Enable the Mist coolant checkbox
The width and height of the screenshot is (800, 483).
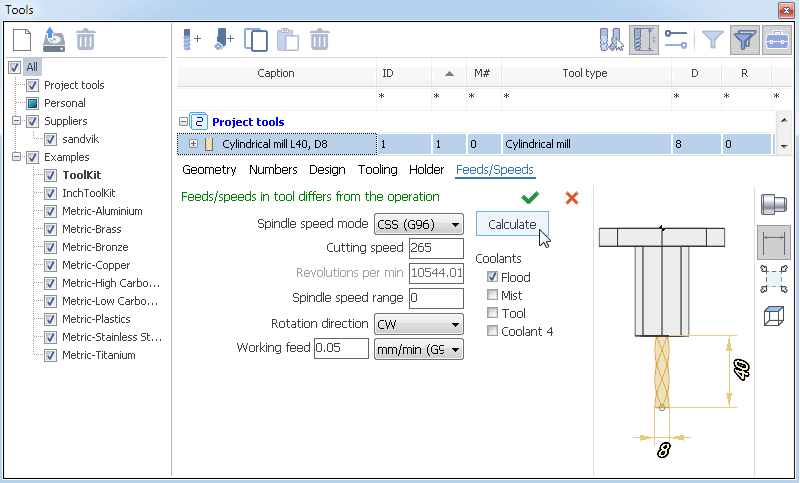click(x=492, y=295)
